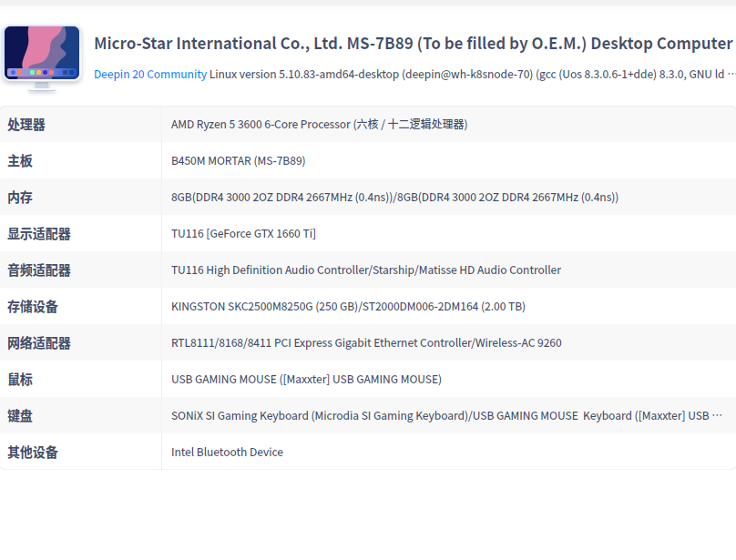Screen dimensions: 736x560
Task: Select the 处理器 row label
Action: [26, 125]
